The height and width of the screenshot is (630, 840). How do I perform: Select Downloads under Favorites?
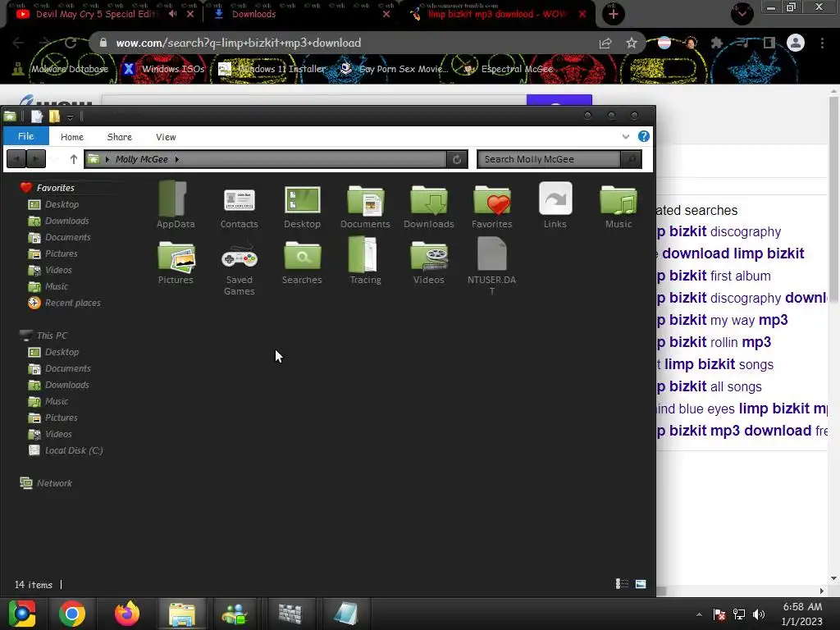click(x=59, y=221)
